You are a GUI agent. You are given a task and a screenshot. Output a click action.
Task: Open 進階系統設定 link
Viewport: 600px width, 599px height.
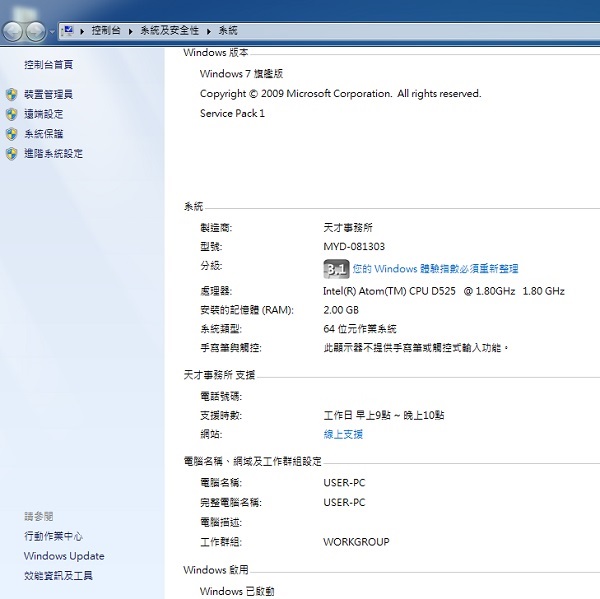pos(54,154)
